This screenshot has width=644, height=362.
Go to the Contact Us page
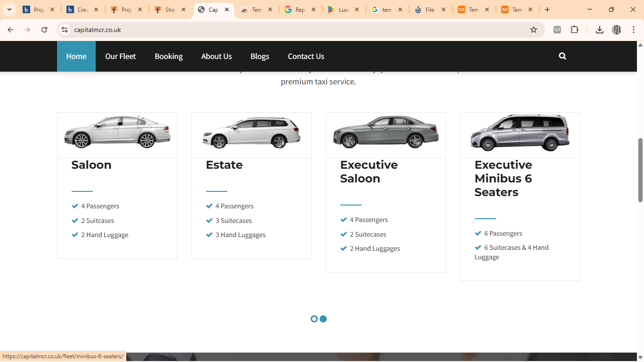point(305,56)
